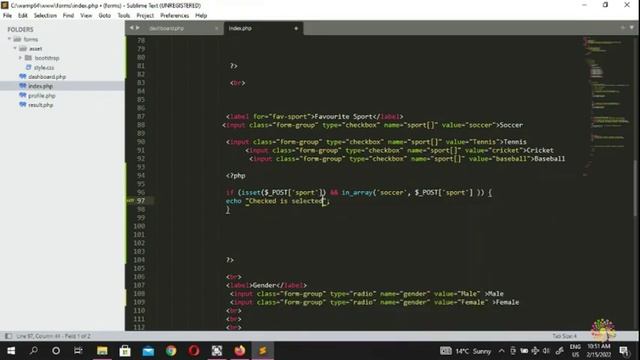Click line number 97 in gutter
Viewport: 640px width, 360px height.
(x=141, y=201)
